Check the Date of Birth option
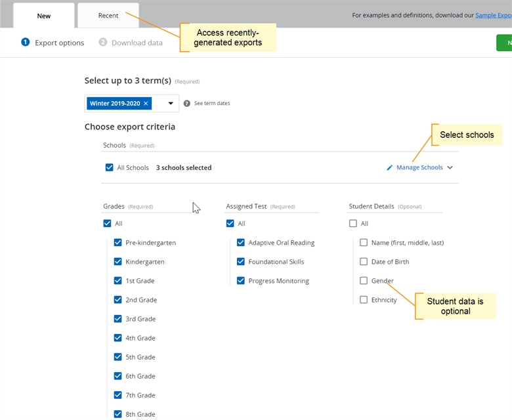 pos(364,262)
